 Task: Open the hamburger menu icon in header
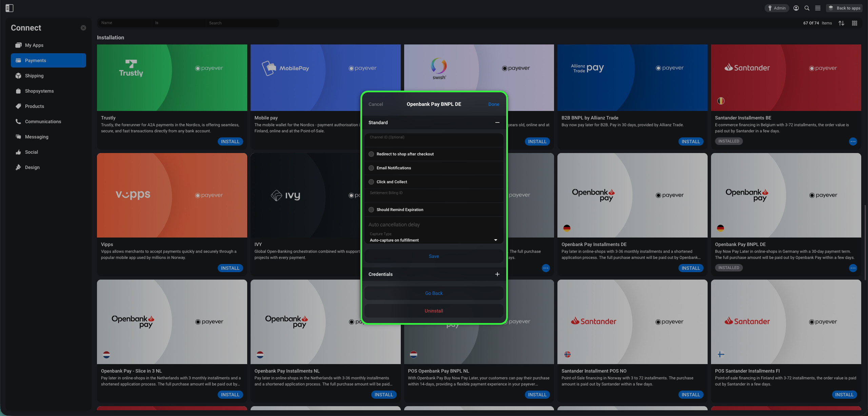pyautogui.click(x=818, y=8)
